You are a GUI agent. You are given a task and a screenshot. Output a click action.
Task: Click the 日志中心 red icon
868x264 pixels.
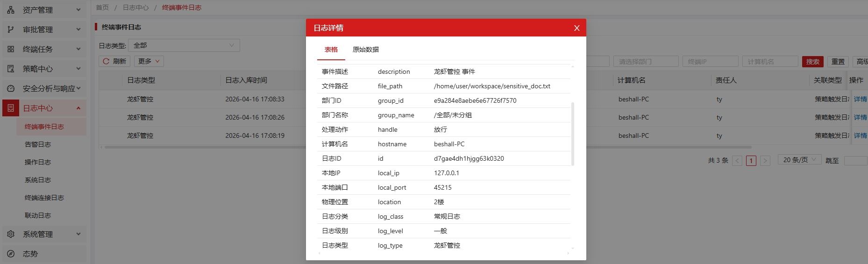click(x=11, y=108)
